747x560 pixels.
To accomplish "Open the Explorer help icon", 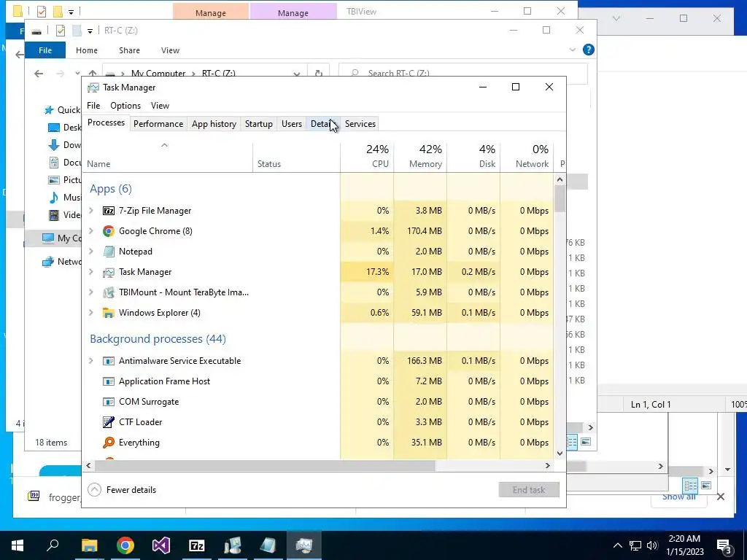I will tap(589, 50).
